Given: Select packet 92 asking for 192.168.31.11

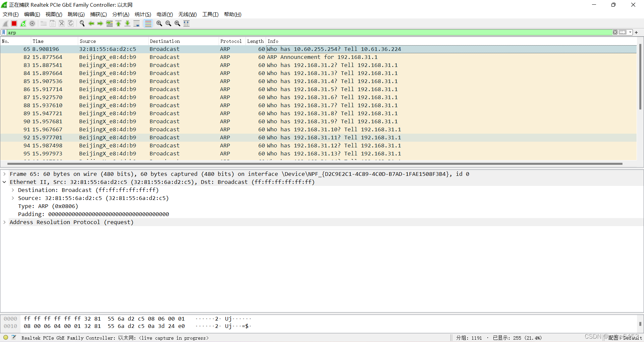Looking at the screenshot, I should [318, 137].
